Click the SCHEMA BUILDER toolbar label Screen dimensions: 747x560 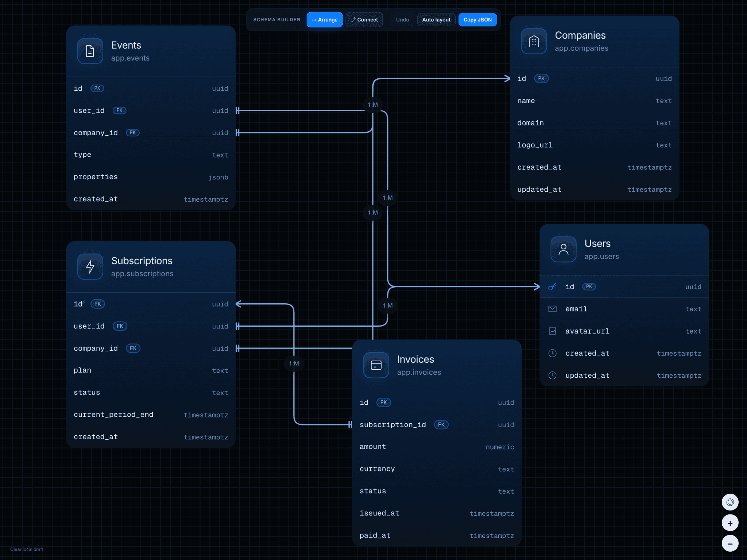(277, 20)
